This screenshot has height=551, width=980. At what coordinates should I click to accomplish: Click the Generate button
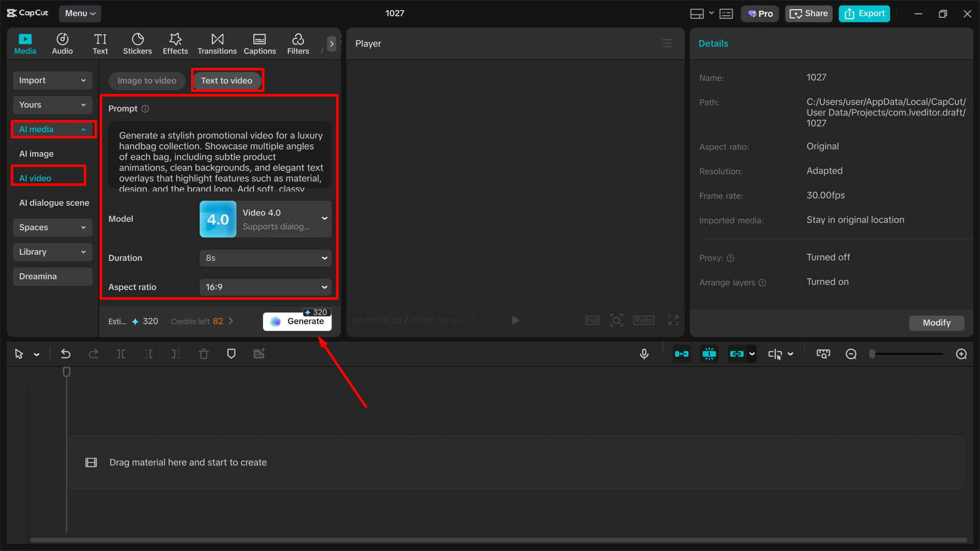[x=297, y=321]
